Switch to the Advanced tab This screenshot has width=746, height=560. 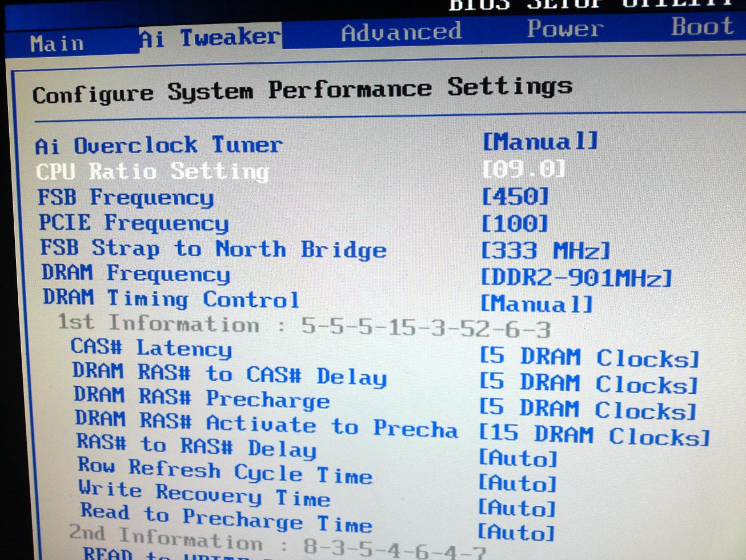coord(401,32)
